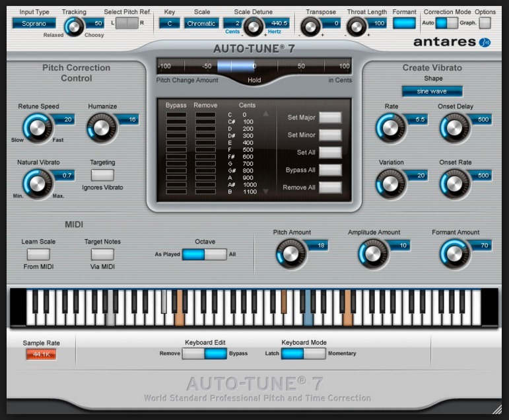Toggle the Targeting Ignores Vibrato button
509x420 pixels.
tap(102, 175)
